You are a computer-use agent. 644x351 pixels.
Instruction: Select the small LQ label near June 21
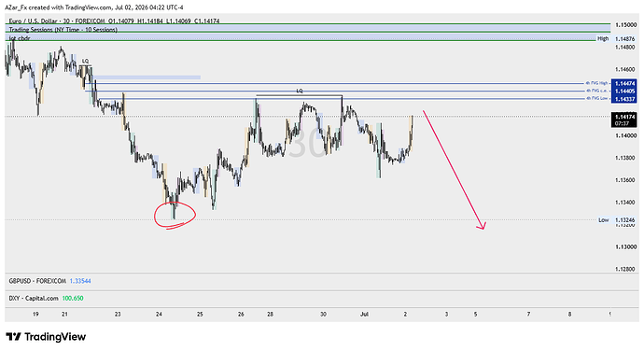85,62
